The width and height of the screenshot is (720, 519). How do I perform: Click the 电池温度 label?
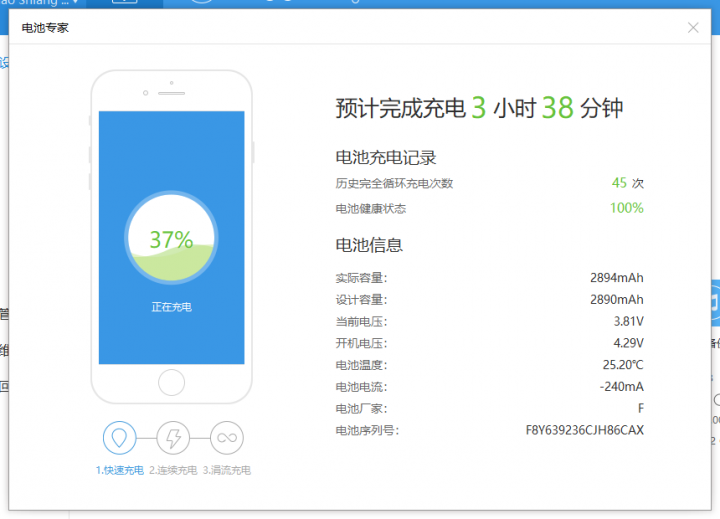[361, 365]
